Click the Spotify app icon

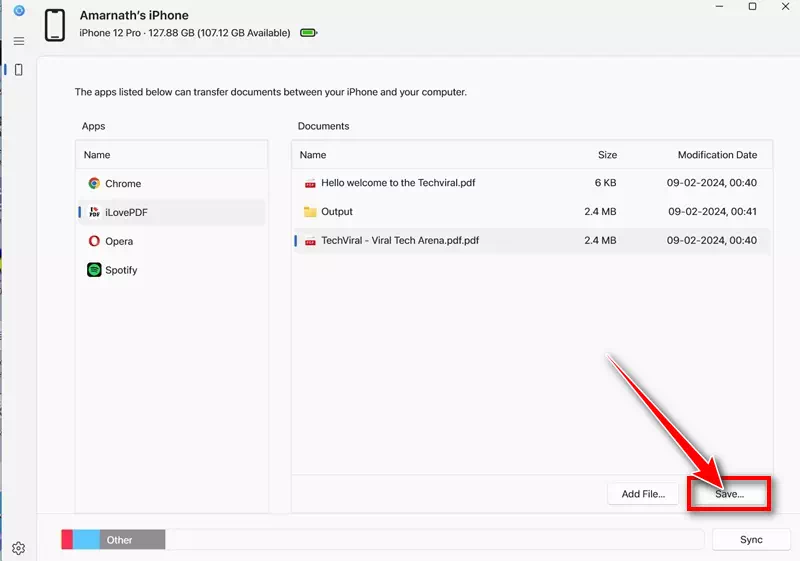coord(94,270)
